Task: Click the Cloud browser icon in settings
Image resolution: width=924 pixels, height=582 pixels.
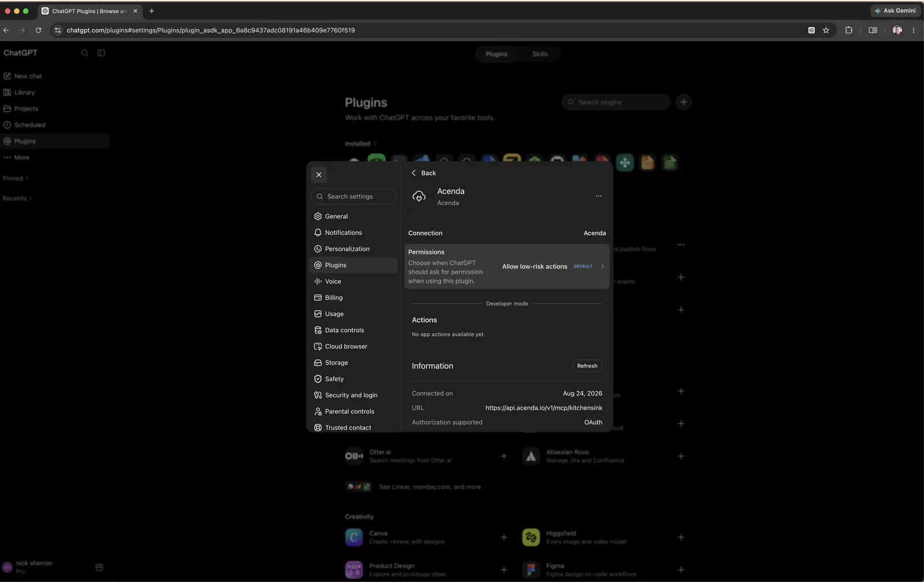Action: point(318,346)
